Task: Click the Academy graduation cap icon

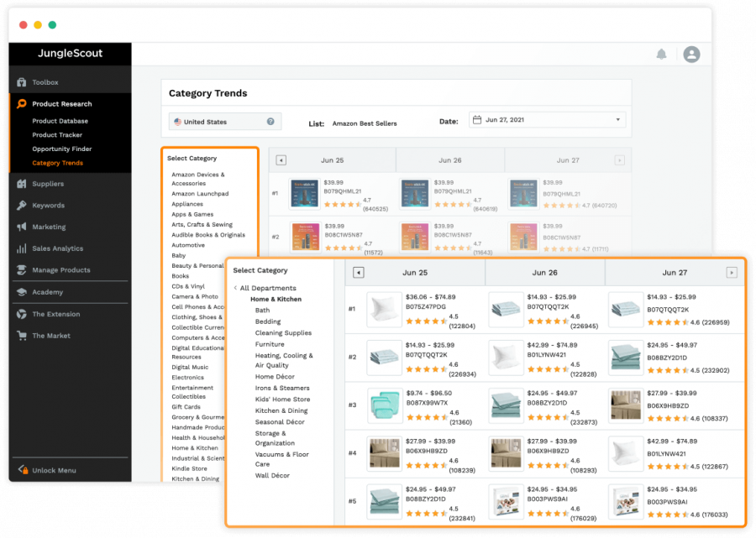Action: pyautogui.click(x=22, y=292)
